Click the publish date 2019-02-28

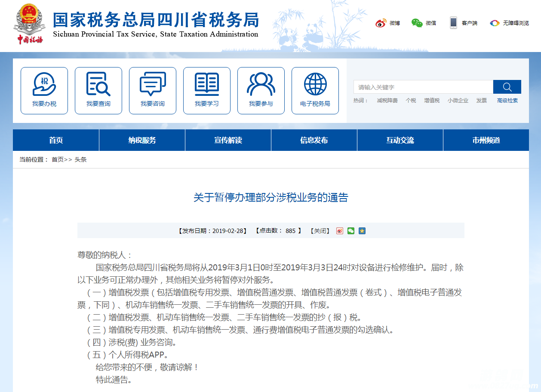228,231
